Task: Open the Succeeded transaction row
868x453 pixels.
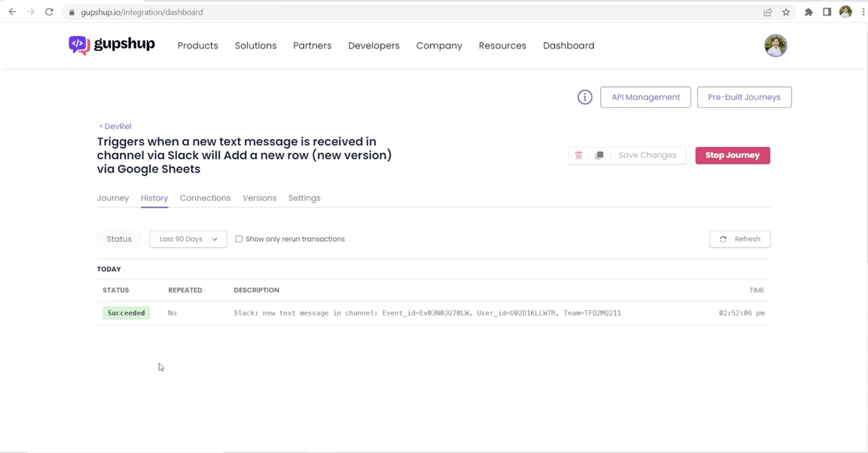Action: point(427,313)
